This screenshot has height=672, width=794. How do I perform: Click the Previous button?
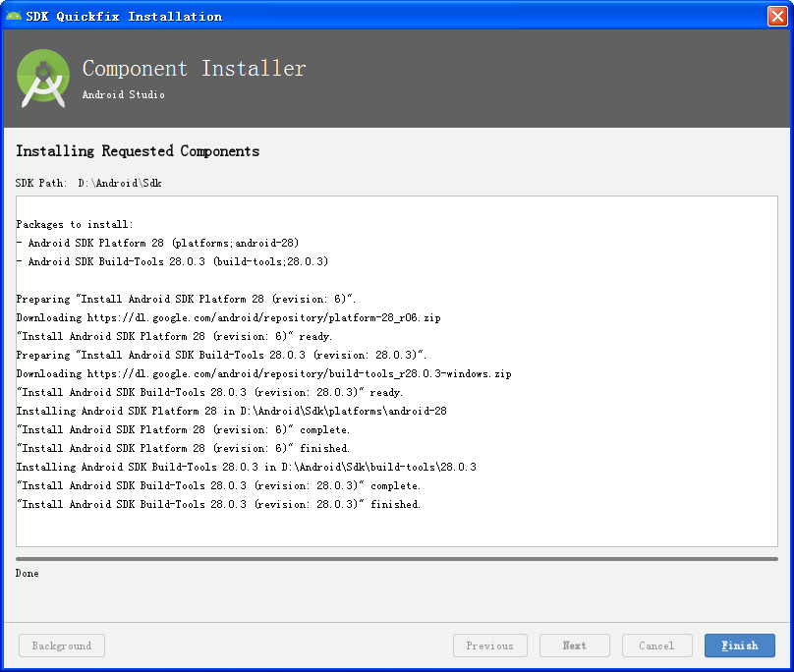[x=490, y=645]
